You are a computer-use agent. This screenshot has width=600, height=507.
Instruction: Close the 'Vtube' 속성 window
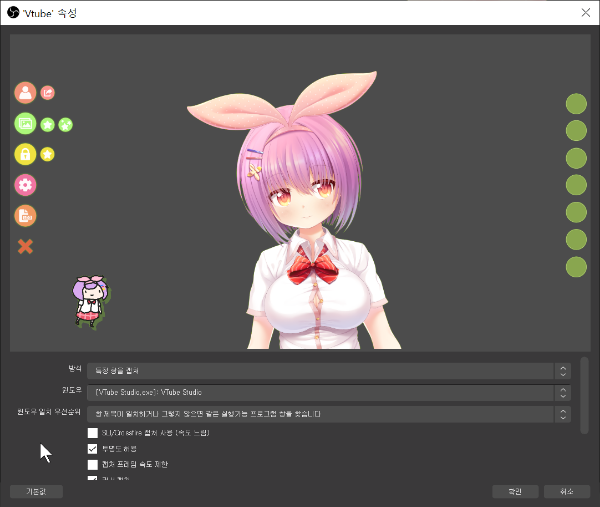(585, 13)
